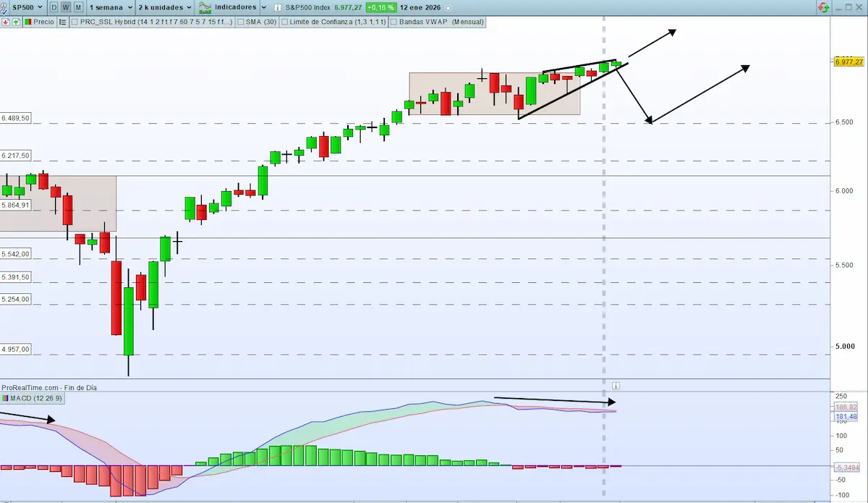
Task: Open the 1 semana timeframe dropdown
Action: point(109,7)
